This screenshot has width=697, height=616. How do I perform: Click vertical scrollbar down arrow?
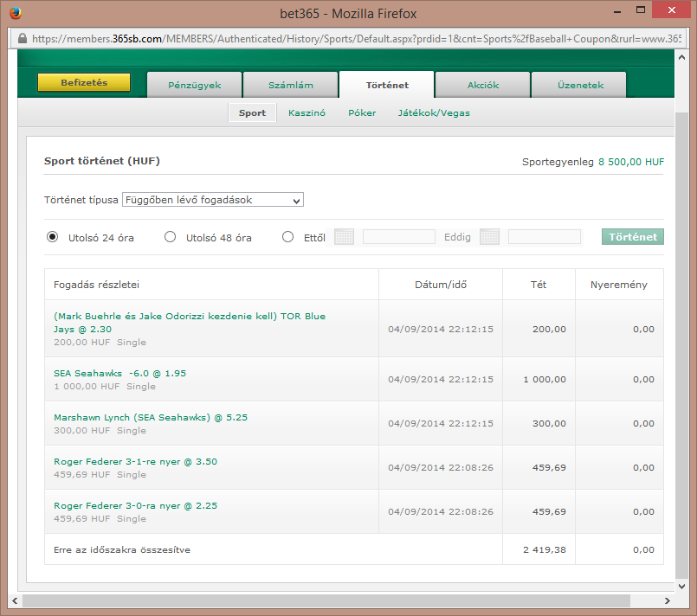pos(681,587)
